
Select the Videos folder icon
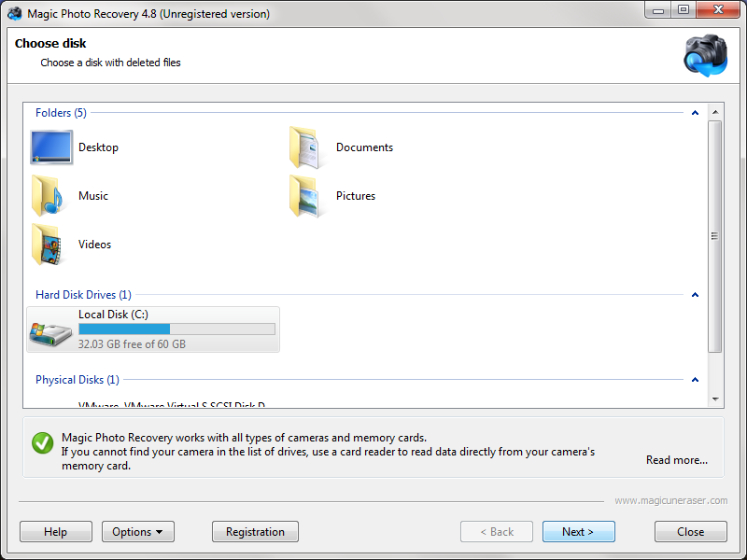(49, 245)
